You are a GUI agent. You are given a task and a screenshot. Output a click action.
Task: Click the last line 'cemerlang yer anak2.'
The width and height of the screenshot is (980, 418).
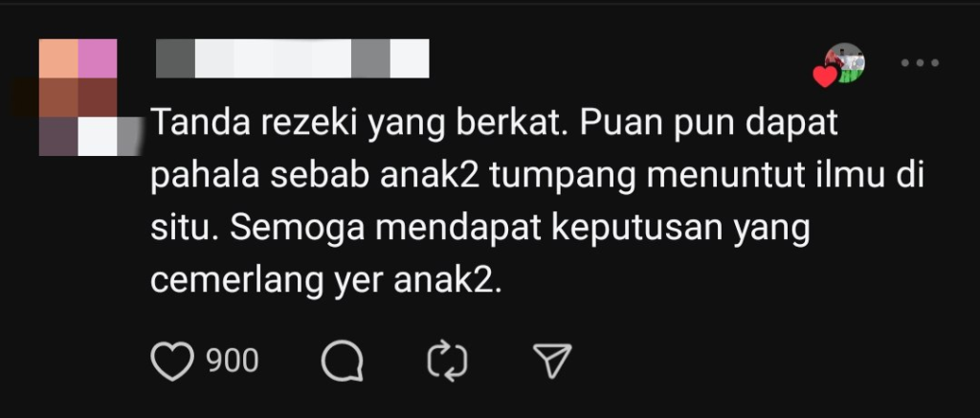[x=327, y=282]
